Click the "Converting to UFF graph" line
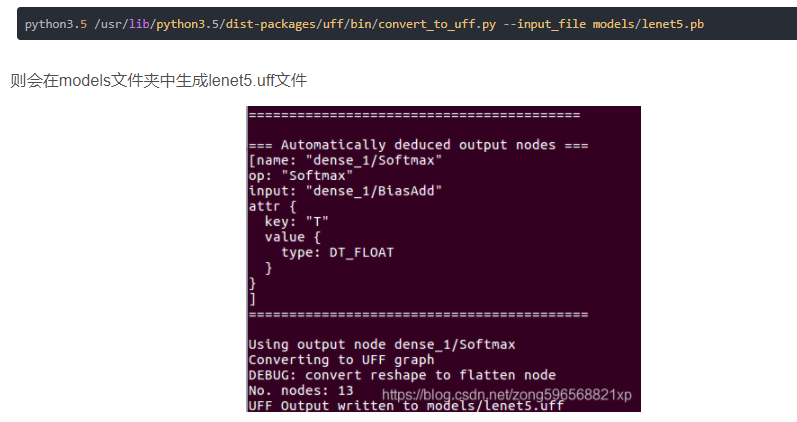 341,359
